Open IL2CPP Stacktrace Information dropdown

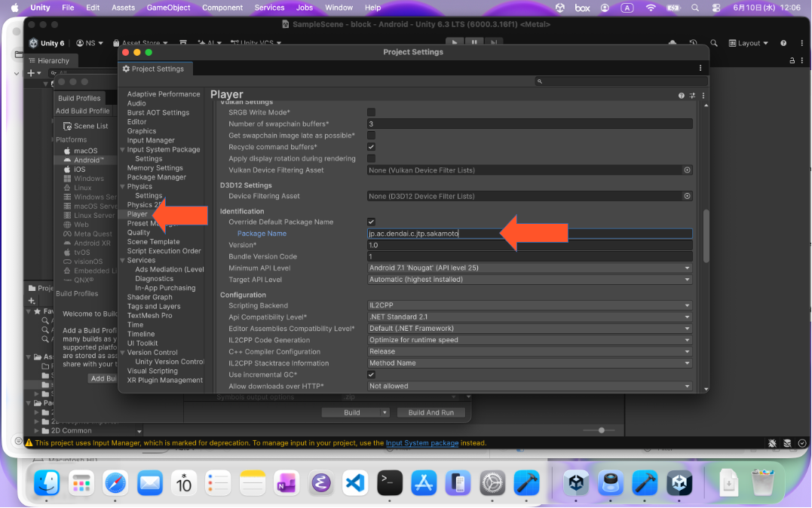[530, 363]
